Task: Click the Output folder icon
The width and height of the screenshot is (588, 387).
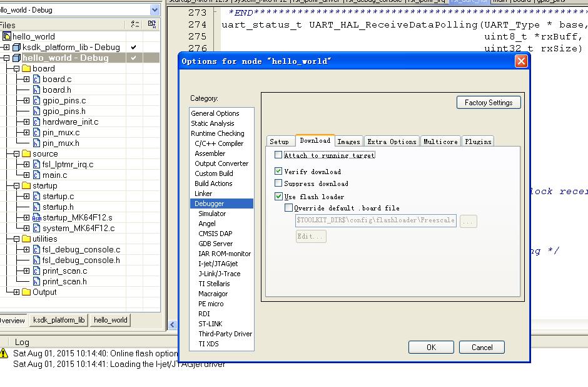Action: click(26, 292)
